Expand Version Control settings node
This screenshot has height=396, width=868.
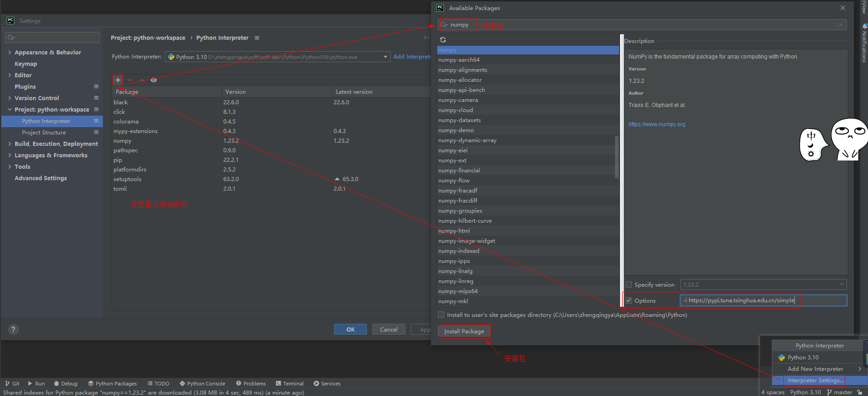click(x=10, y=98)
